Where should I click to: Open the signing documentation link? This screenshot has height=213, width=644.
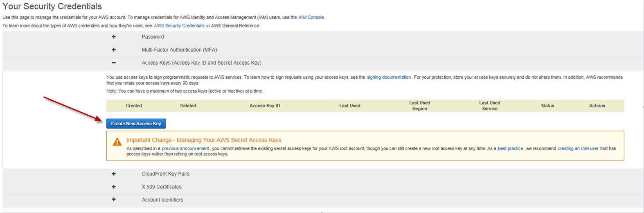tap(389, 77)
